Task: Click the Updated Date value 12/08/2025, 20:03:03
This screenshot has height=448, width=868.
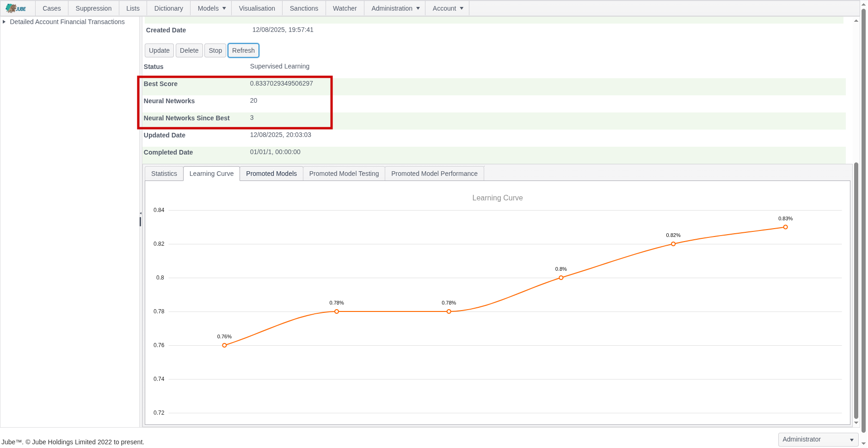Action: click(280, 135)
